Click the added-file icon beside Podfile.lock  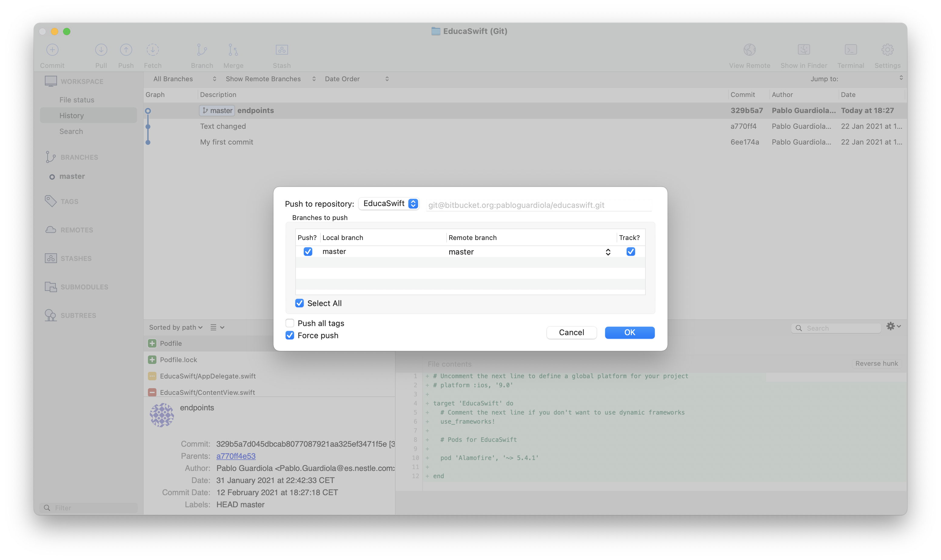click(152, 360)
